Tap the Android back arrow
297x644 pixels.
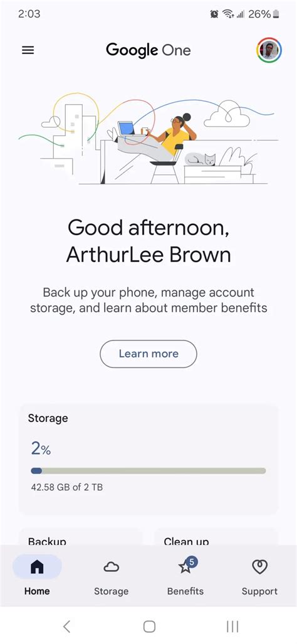67,626
